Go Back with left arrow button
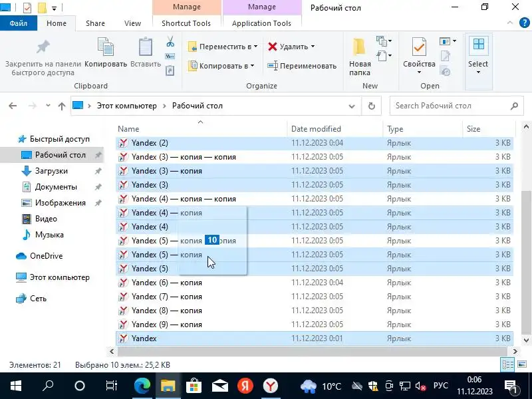Screen dimensions: 532x399 (13, 106)
